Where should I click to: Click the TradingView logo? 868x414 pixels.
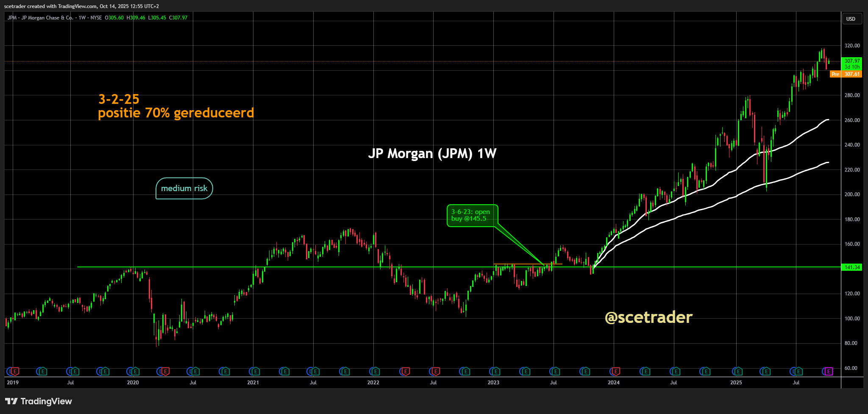(x=39, y=401)
